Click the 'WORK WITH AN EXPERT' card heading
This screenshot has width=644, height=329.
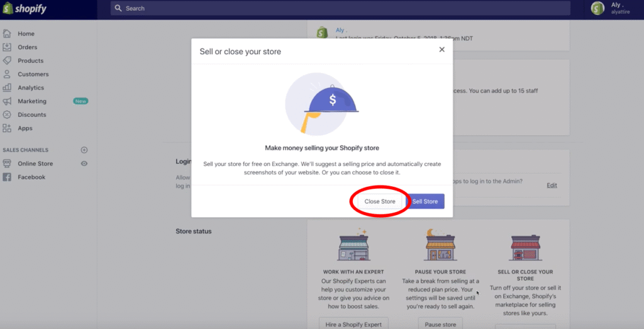pos(353,272)
